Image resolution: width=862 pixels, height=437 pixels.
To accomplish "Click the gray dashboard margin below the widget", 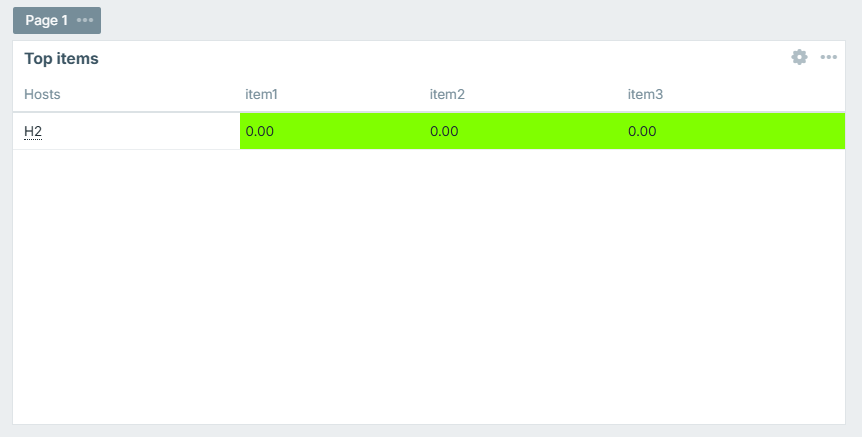I will [430, 431].
